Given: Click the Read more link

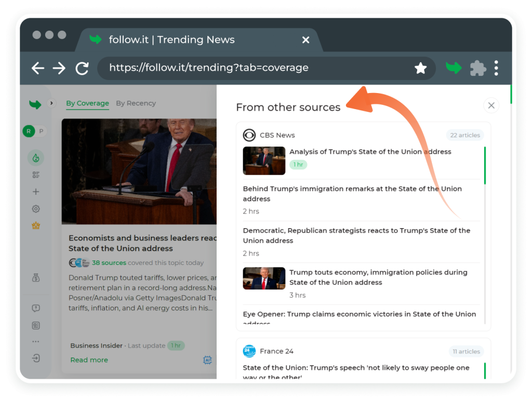Looking at the screenshot, I should pos(89,360).
